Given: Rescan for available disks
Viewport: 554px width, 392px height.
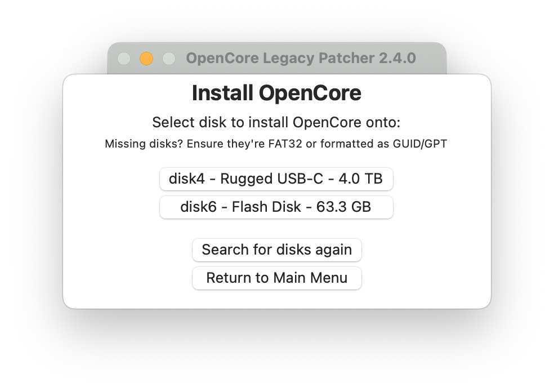Looking at the screenshot, I should click(276, 250).
